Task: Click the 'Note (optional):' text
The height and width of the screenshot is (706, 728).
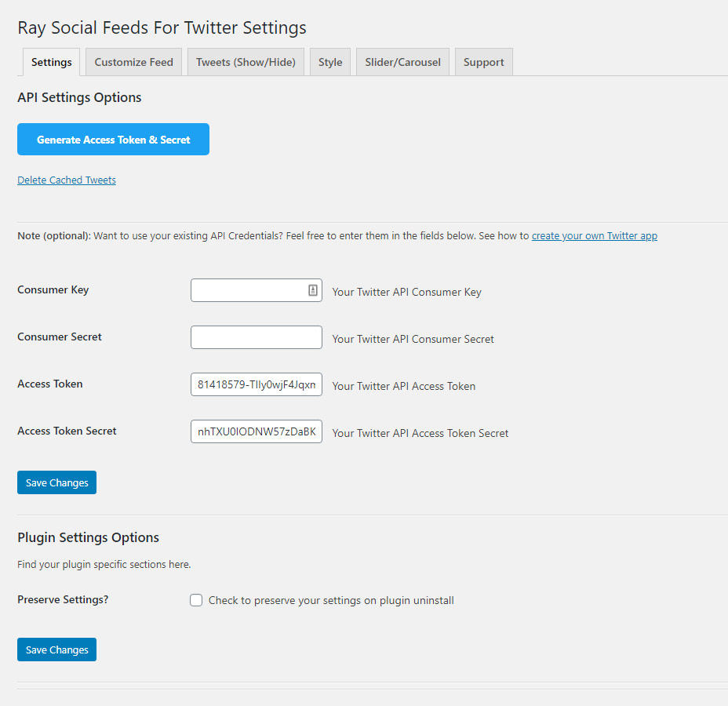Action: (54, 236)
